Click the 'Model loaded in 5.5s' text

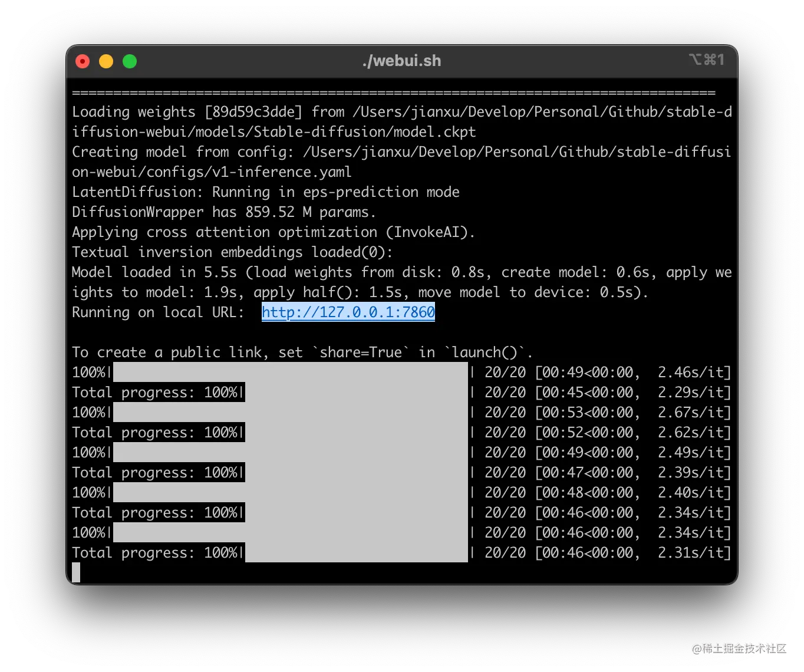click(154, 272)
